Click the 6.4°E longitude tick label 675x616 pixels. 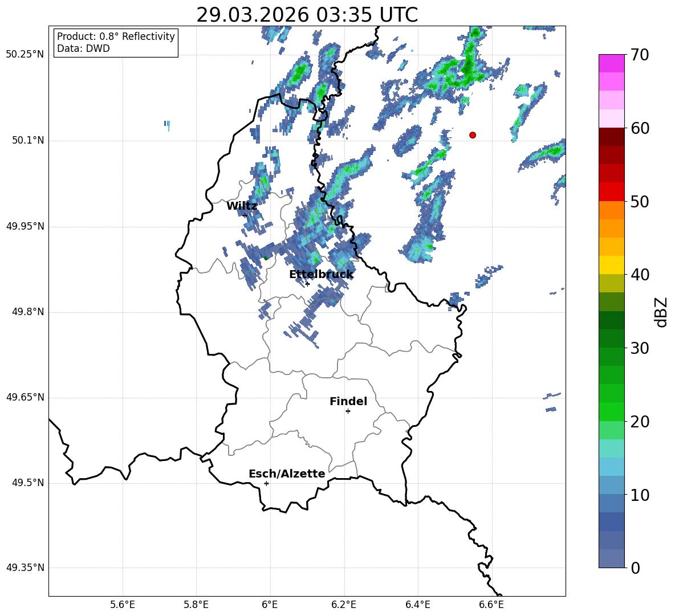(x=417, y=605)
